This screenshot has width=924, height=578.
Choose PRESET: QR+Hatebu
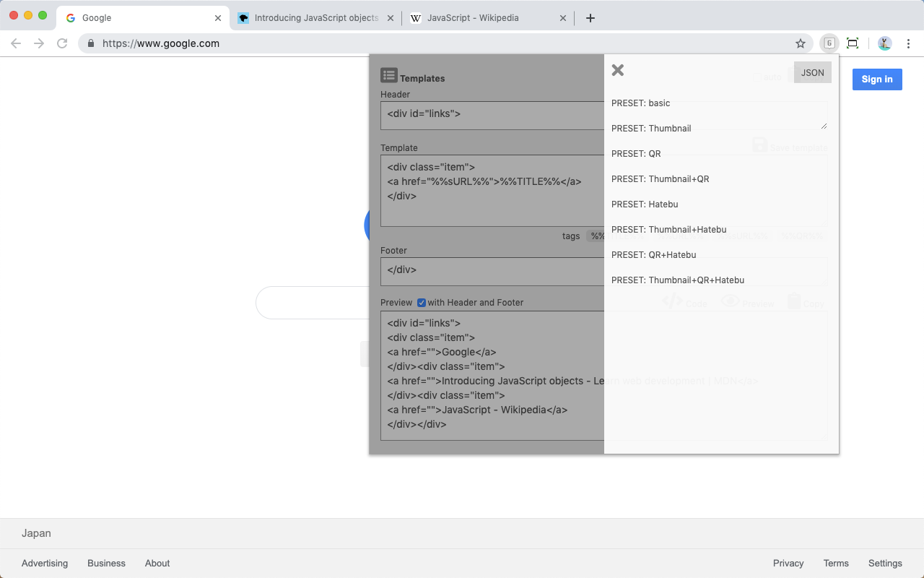click(654, 255)
